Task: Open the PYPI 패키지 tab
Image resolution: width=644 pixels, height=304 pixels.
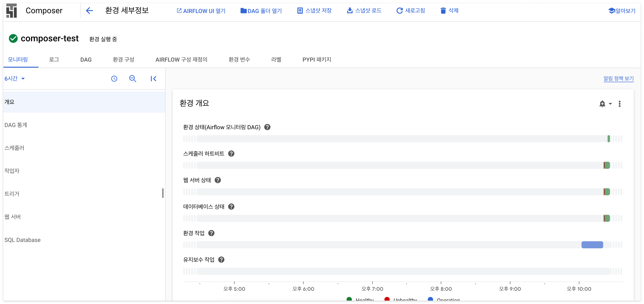Action: point(316,60)
